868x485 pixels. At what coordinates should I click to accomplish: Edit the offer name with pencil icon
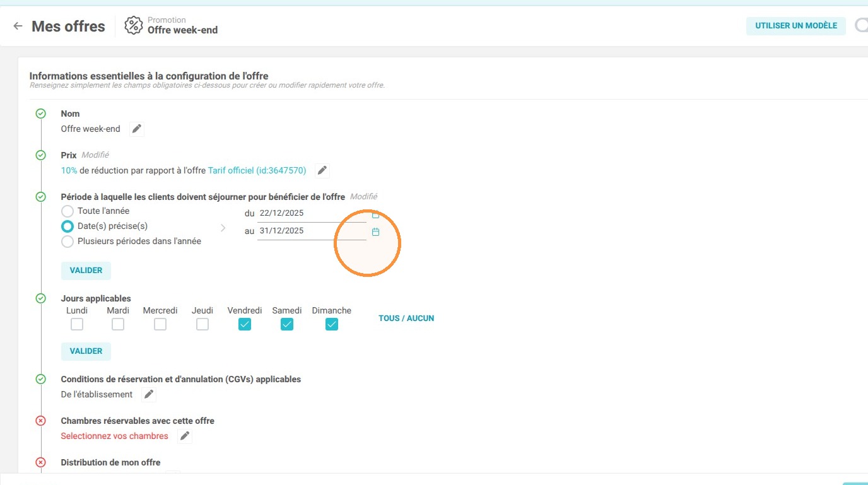tap(137, 129)
